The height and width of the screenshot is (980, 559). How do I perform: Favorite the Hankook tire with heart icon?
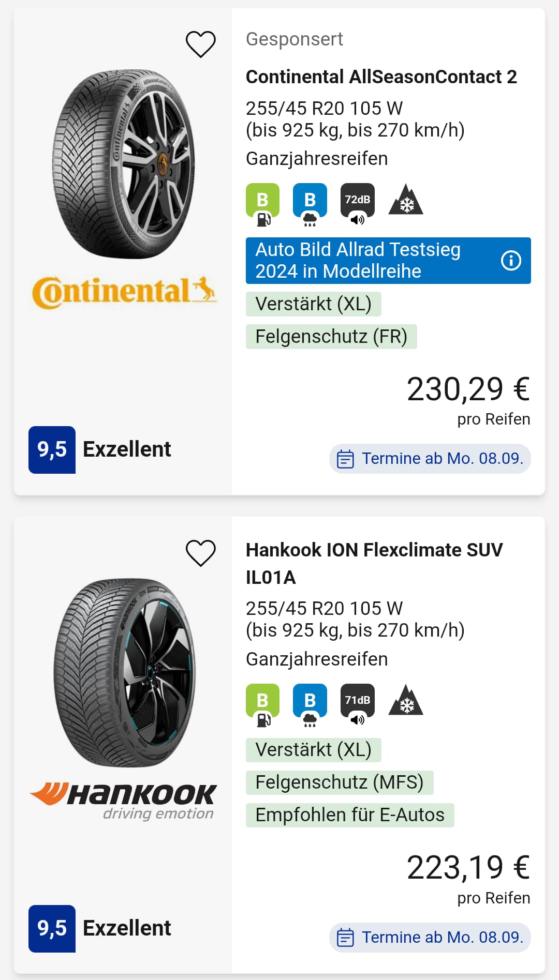(x=201, y=553)
